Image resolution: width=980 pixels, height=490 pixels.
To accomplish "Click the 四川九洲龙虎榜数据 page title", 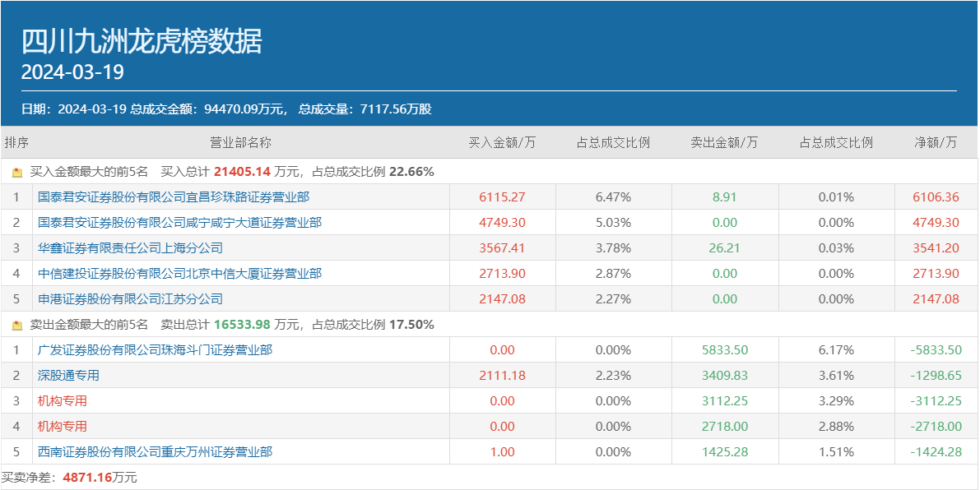I will click(142, 41).
